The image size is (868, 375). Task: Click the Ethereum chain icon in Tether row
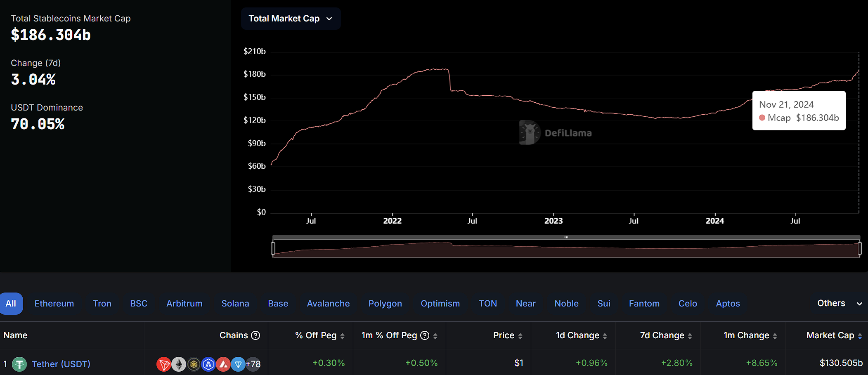[x=179, y=364]
